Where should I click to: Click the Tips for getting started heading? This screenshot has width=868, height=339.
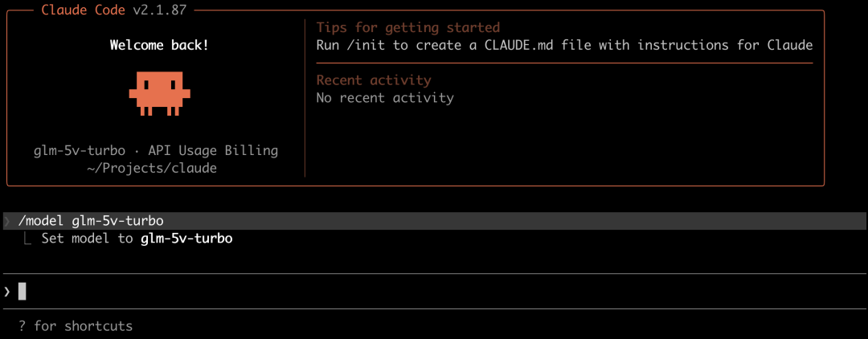[408, 27]
